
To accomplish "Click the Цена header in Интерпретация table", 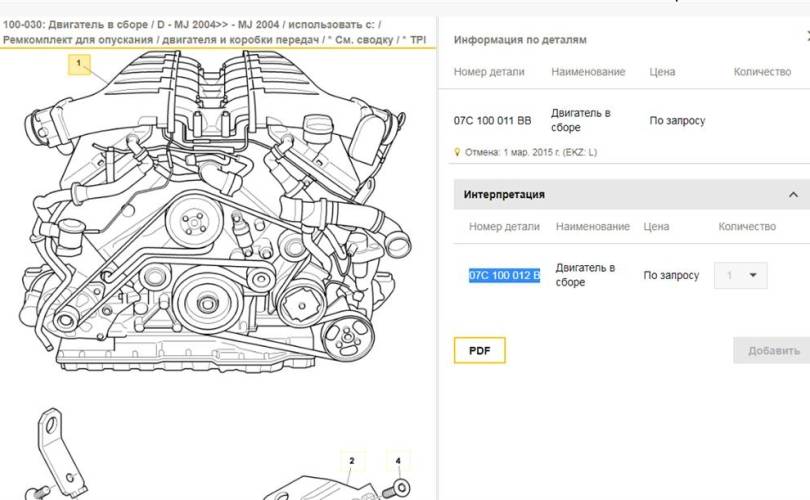I will pos(656,227).
